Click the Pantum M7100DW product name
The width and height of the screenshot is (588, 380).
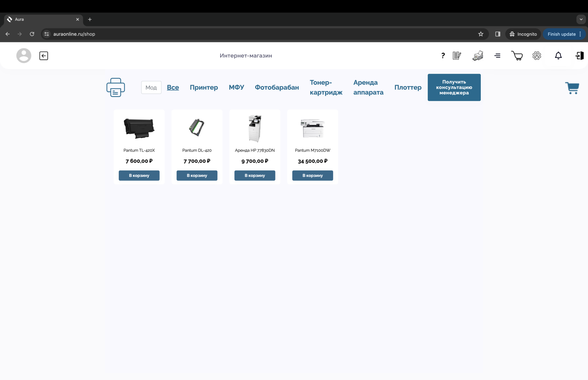(x=313, y=150)
